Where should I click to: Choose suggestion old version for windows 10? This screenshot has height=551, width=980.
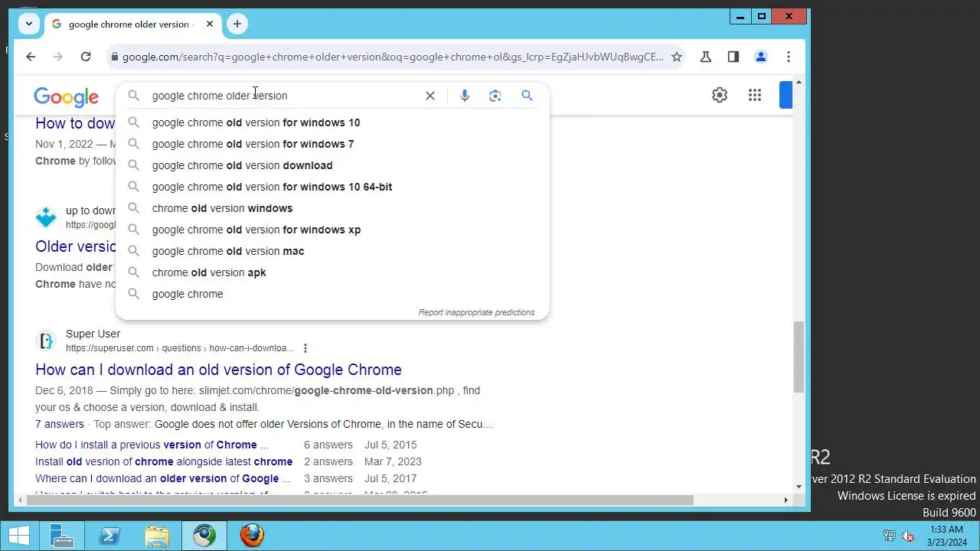[332, 122]
